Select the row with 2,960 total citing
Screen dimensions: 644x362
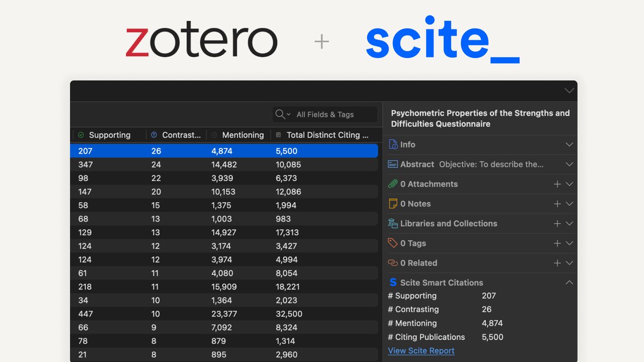[x=224, y=355]
